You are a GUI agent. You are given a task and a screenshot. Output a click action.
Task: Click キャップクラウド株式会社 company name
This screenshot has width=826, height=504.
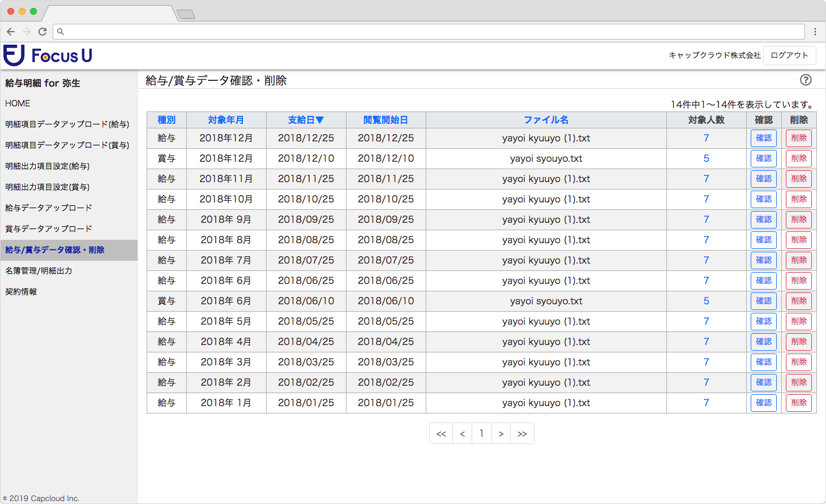(x=714, y=55)
